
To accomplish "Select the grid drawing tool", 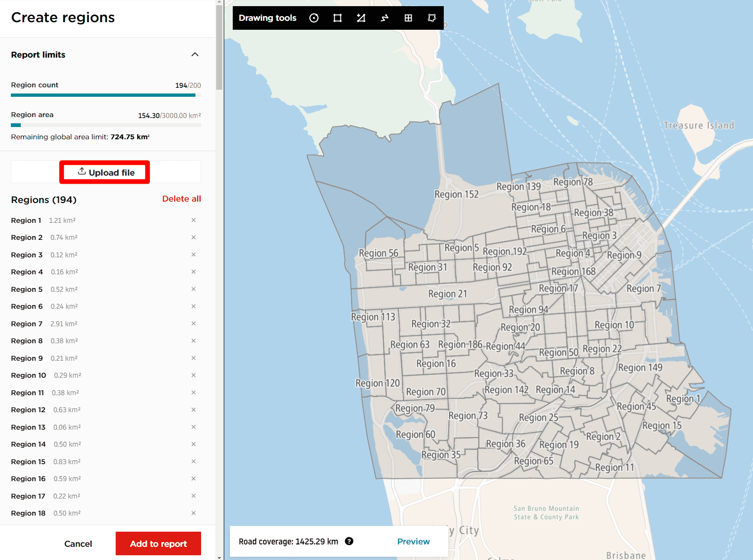I will 408,18.
